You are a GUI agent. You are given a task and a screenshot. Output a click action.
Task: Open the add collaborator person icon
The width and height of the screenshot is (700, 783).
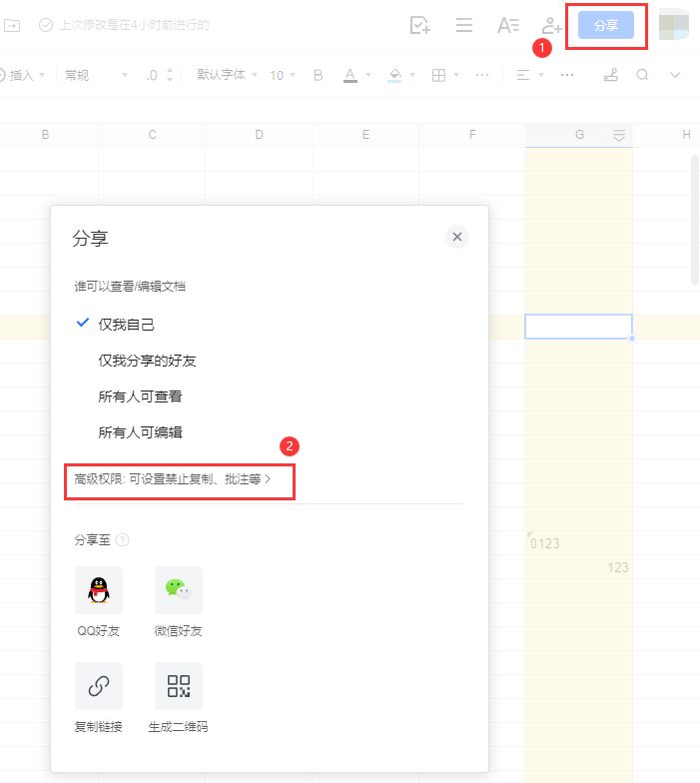551,25
